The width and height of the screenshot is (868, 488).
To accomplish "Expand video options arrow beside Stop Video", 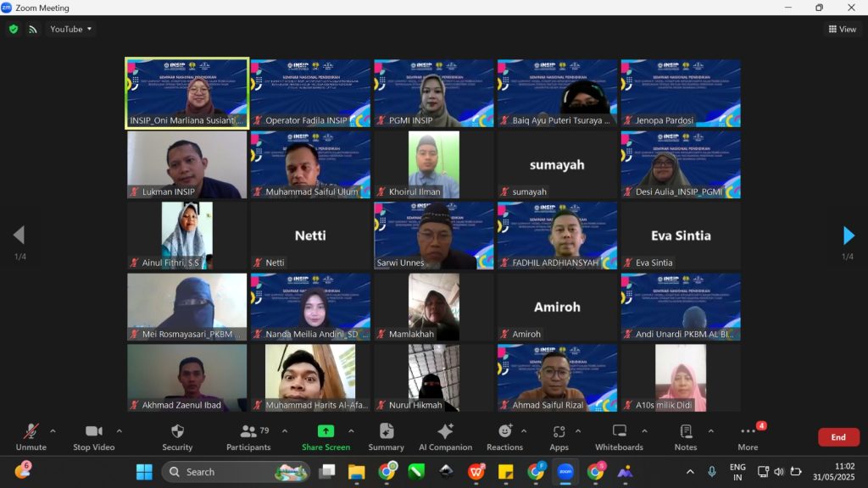I will [x=119, y=430].
